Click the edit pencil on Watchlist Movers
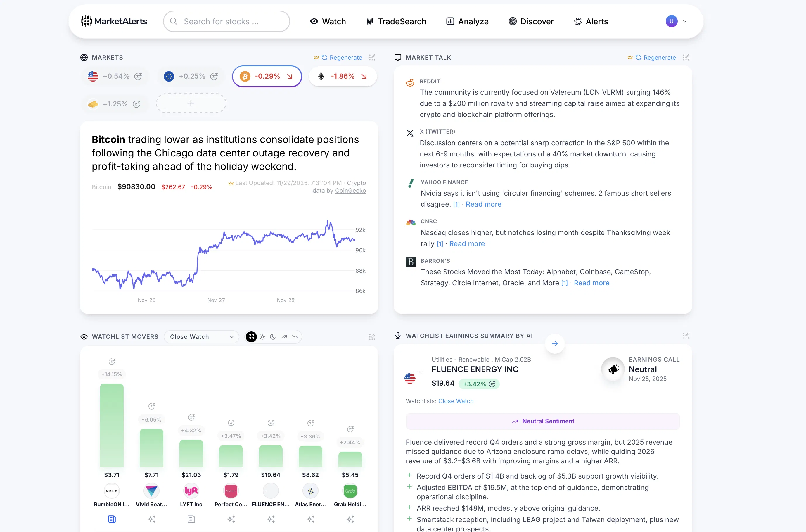 [372, 336]
